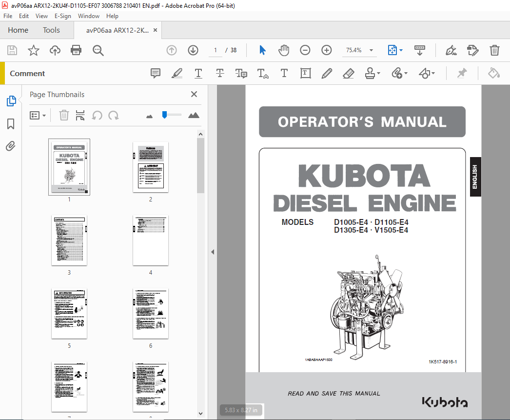Viewport: 510px width, 420px height.
Task: Add the document to starred favorites
Action: pyautogui.click(x=34, y=50)
